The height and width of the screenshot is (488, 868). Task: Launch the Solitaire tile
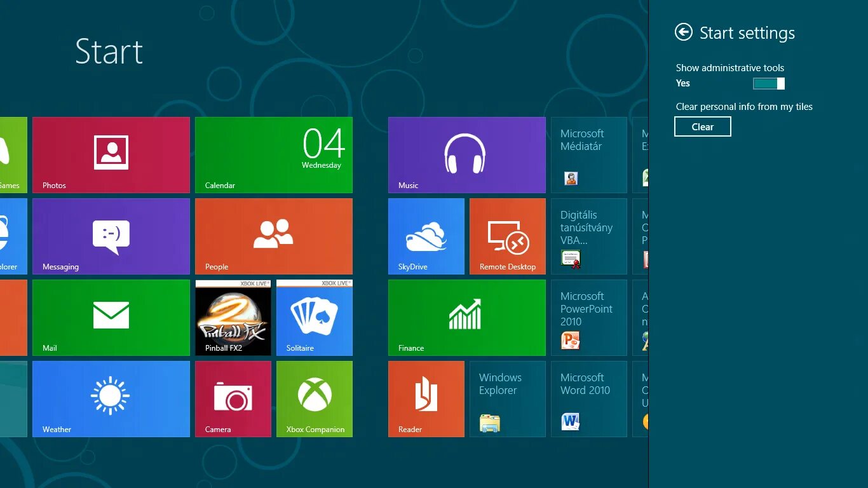[x=315, y=318]
